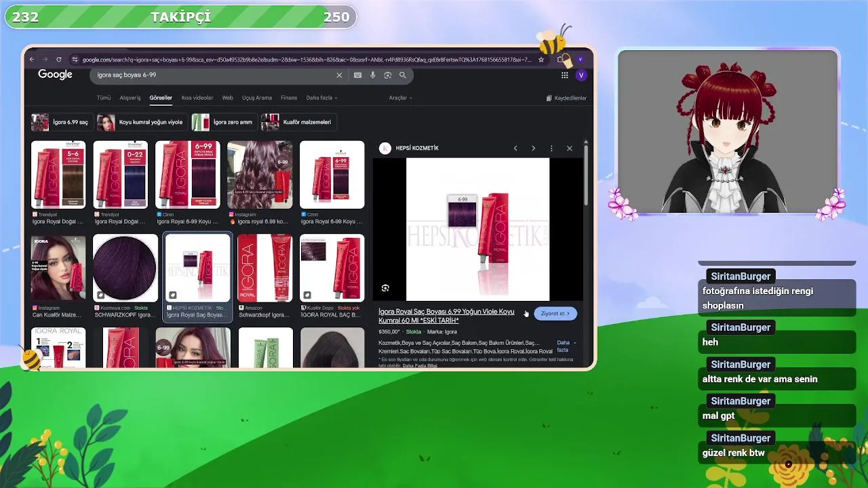Open the Cimri Igora Royal 6-99 box thumbnail
Image resolution: width=868 pixels, height=488 pixels.
click(188, 174)
